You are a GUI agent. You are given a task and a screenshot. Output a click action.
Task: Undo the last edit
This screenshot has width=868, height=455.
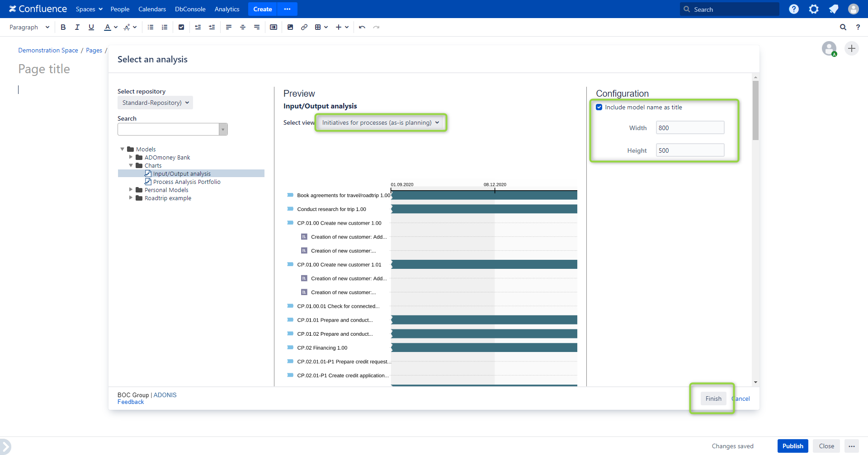[x=362, y=27]
